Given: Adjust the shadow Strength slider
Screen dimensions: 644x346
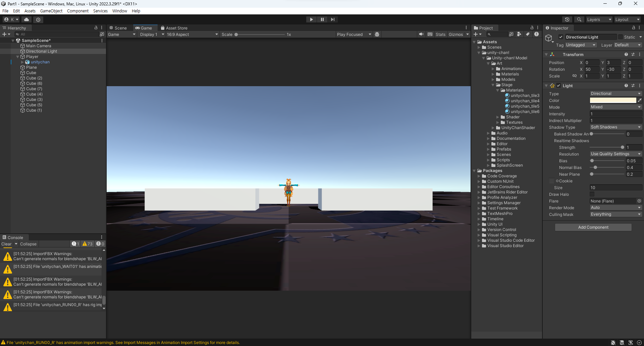Looking at the screenshot, I should [607, 147].
